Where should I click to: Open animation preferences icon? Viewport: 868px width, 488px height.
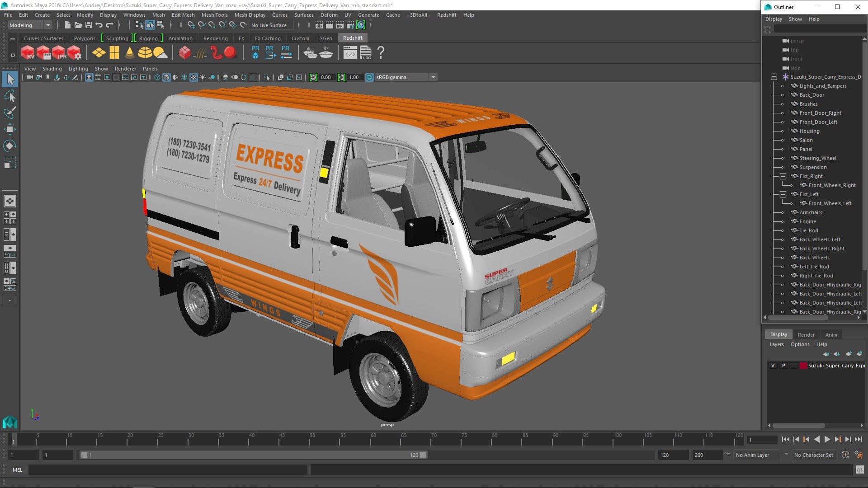pos(859,455)
